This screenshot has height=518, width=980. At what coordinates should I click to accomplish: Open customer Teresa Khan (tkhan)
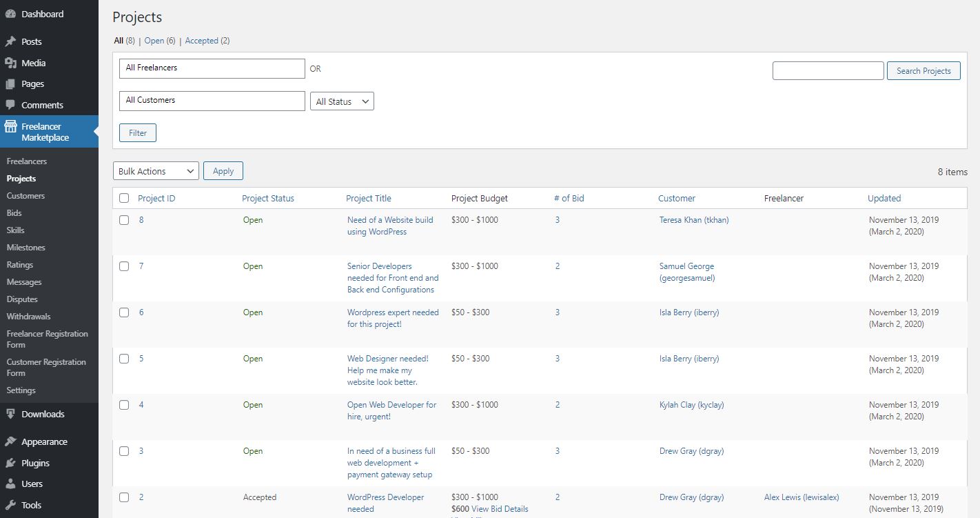click(x=694, y=220)
